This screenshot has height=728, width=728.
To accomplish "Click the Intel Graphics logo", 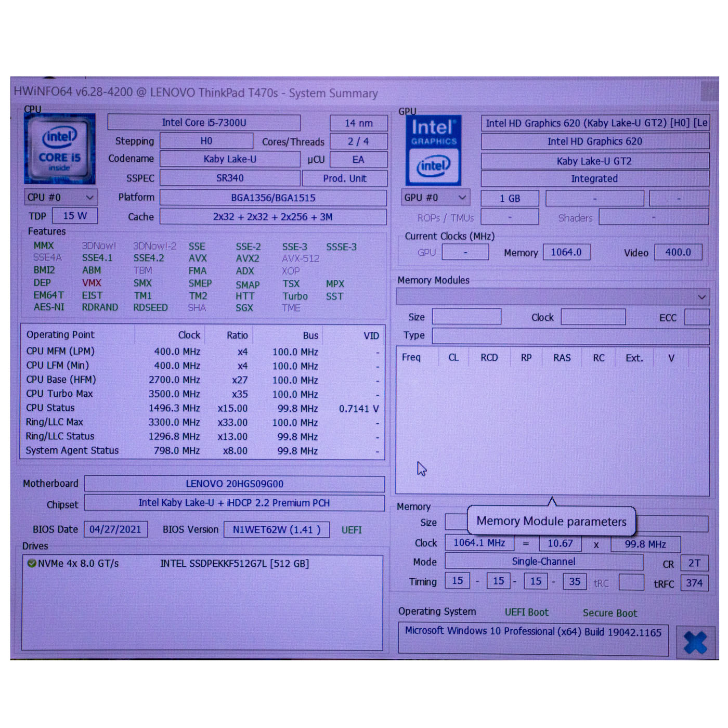I will pyautogui.click(x=433, y=151).
